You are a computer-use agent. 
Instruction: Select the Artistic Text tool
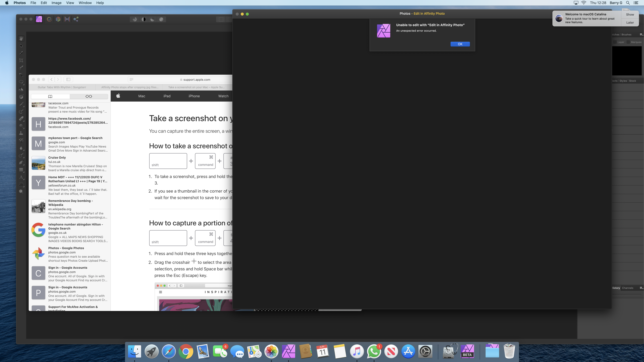21,177
